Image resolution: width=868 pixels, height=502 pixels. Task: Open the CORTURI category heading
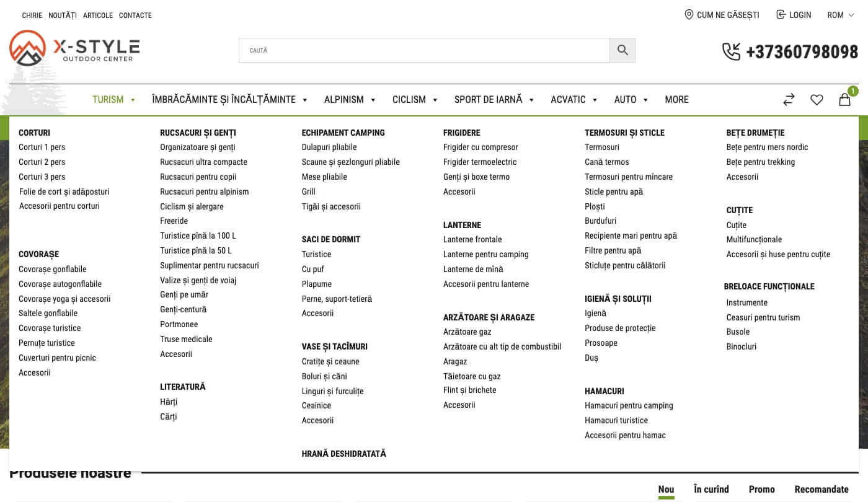(x=34, y=133)
